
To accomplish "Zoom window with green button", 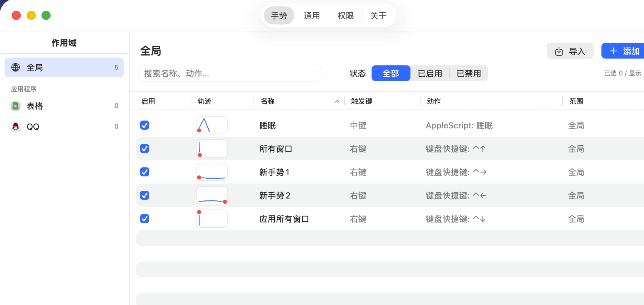I will 46,15.
